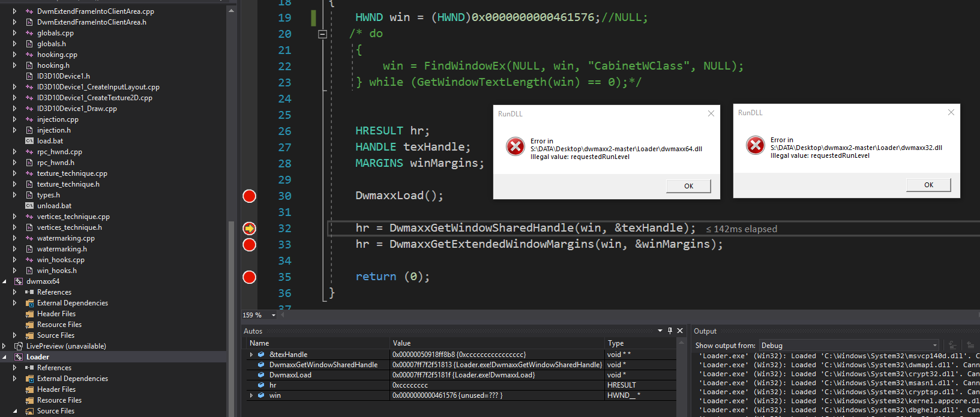Select ID3D10Device1_Draw.cpp in the tree

pyautogui.click(x=77, y=109)
